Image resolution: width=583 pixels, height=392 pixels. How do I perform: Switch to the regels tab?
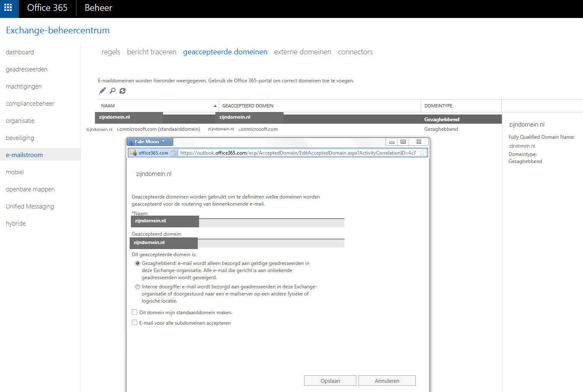pos(111,52)
